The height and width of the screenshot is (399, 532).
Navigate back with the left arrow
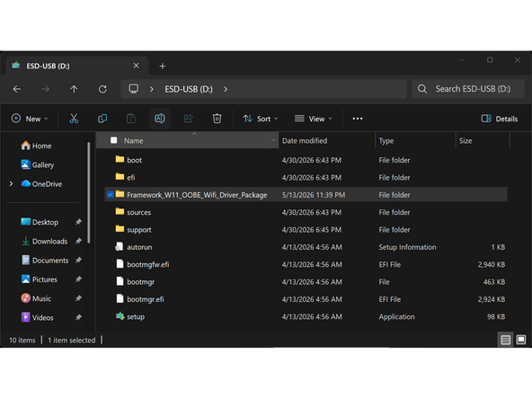(x=16, y=89)
